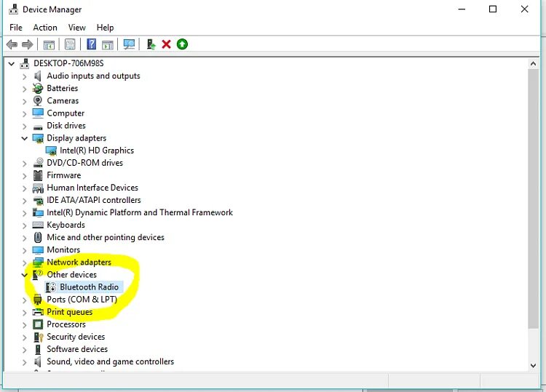
Task: Expand Sound, video and game controllers
Action: (24, 362)
